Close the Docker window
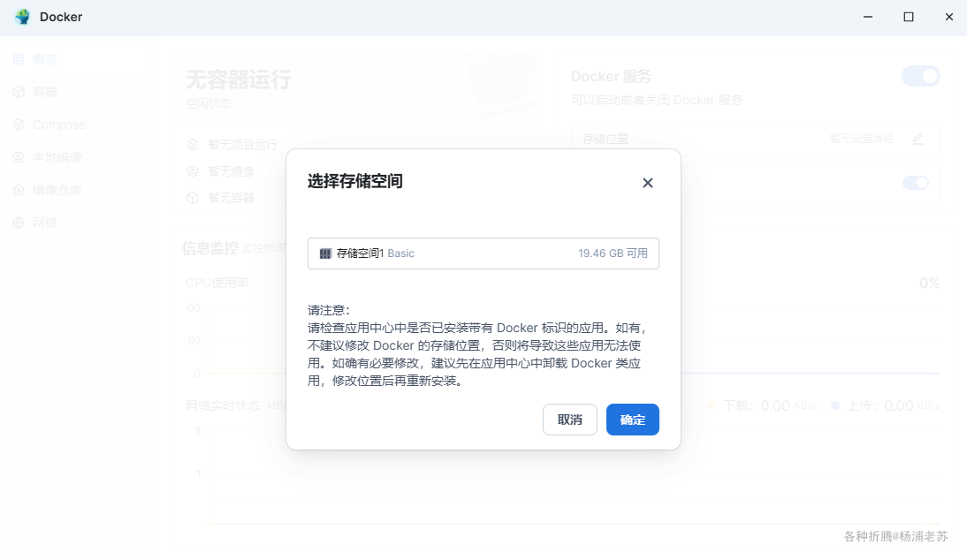 pos(949,17)
